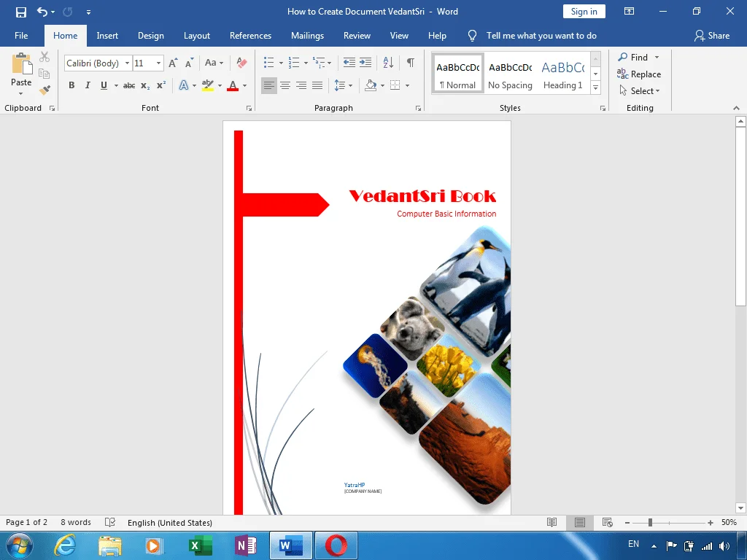Apply the No Spacing style
The width and height of the screenshot is (747, 560).
[x=510, y=74]
